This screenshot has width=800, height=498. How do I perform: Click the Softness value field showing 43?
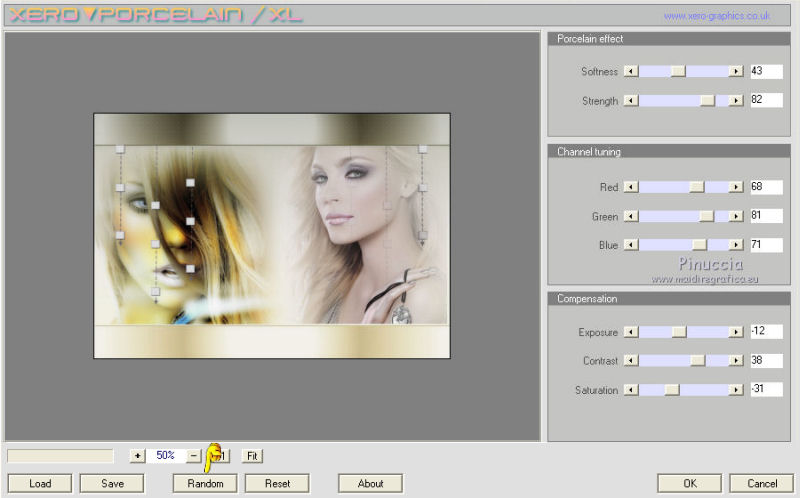766,71
